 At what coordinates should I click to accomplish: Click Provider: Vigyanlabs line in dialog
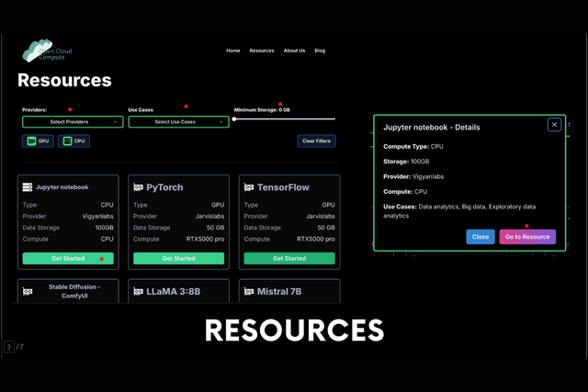(x=413, y=176)
